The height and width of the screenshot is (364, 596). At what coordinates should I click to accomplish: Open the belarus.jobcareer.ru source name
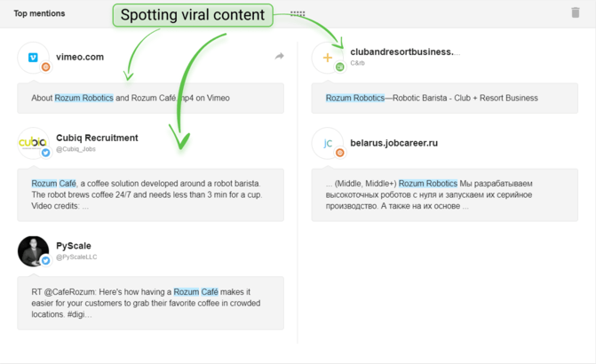tap(393, 143)
